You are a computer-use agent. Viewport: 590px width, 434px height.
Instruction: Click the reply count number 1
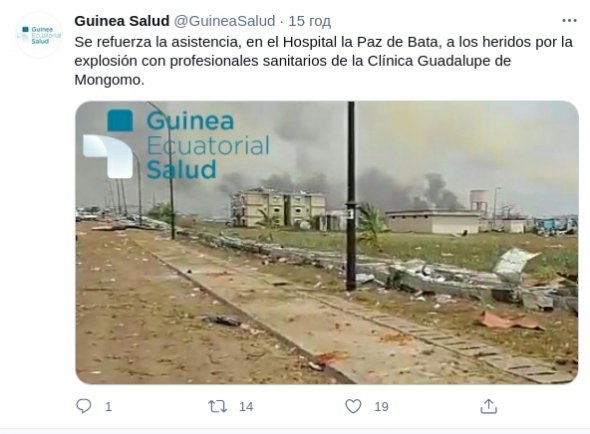pos(108,407)
